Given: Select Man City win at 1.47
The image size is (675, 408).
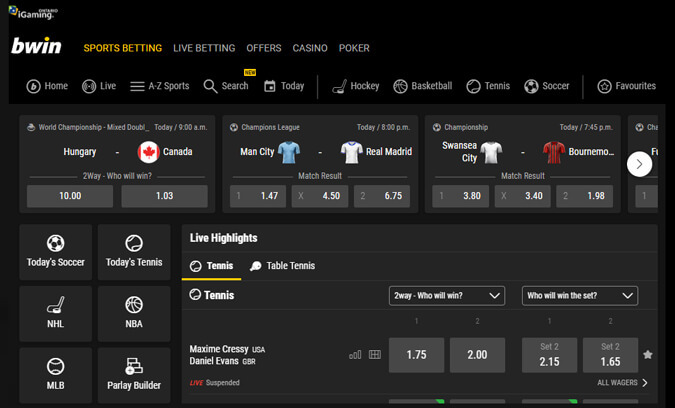Looking at the screenshot, I should coord(258,196).
